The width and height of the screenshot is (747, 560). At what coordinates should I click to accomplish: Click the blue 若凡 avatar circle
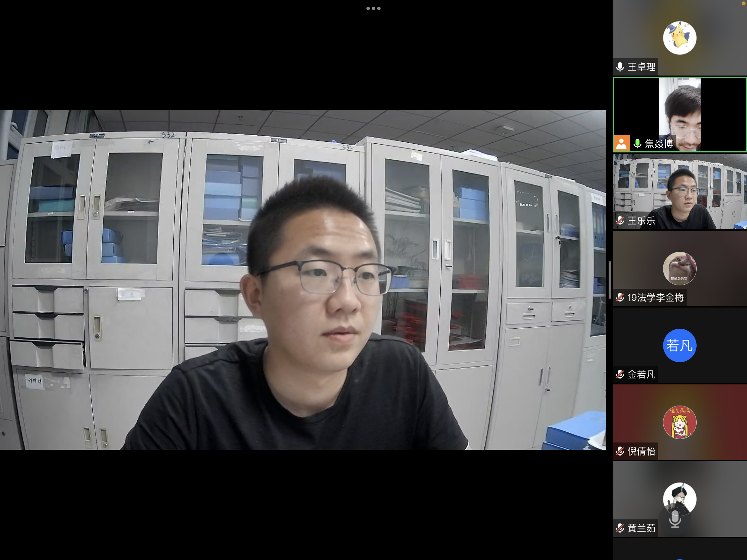click(679, 345)
